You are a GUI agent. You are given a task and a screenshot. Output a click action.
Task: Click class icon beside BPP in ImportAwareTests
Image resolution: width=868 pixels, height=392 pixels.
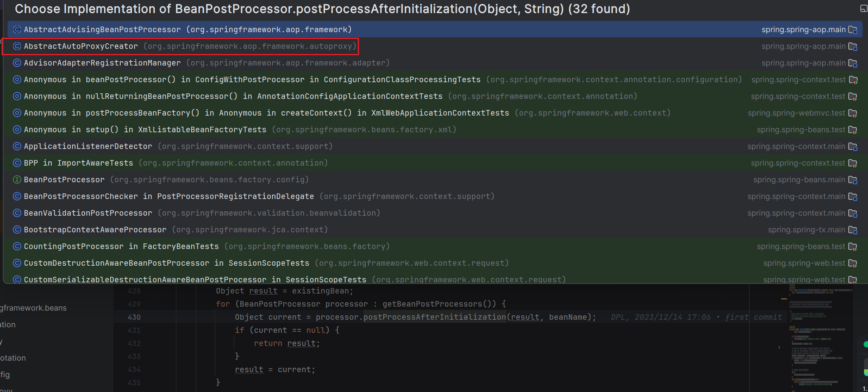pos(17,163)
